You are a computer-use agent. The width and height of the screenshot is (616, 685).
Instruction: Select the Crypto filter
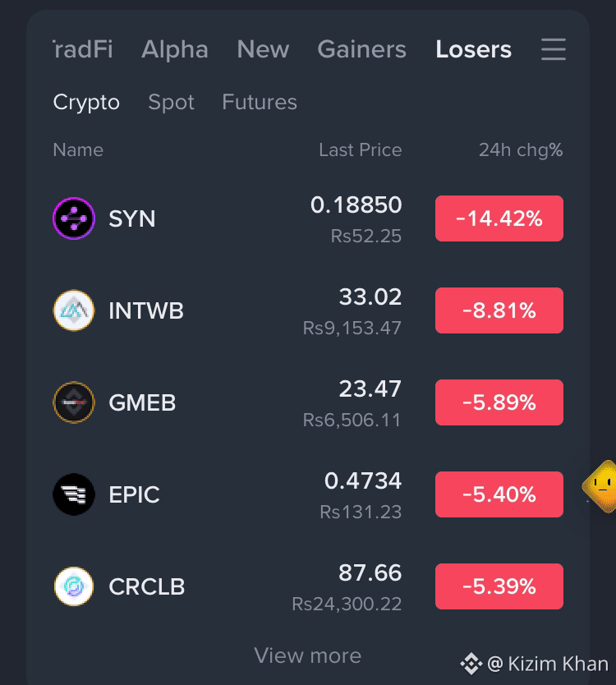click(86, 103)
